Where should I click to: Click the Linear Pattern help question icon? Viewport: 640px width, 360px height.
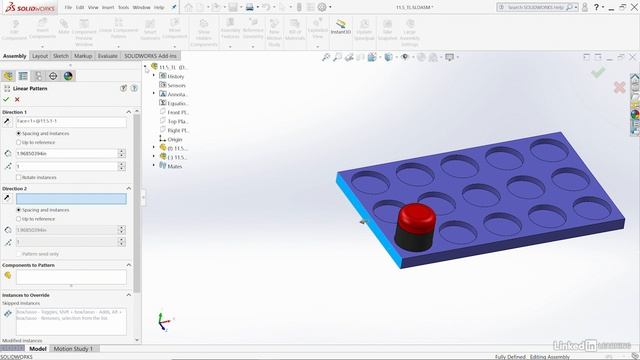[134, 88]
